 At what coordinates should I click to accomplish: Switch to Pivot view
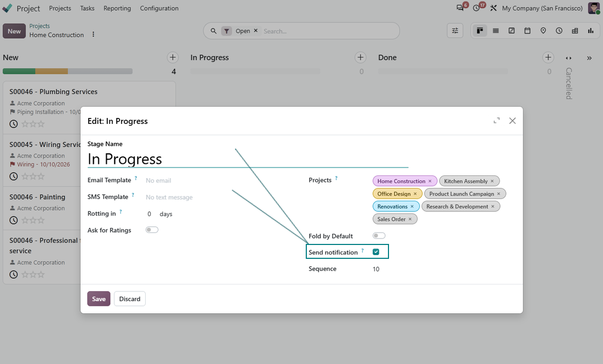(575, 31)
